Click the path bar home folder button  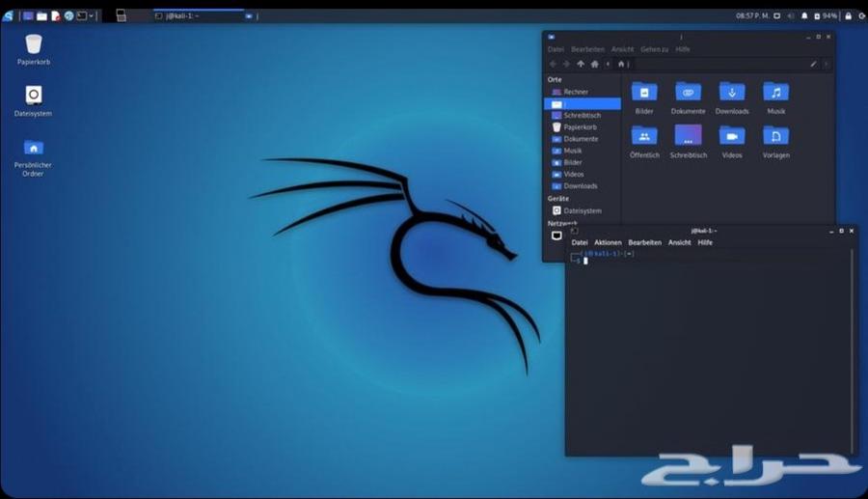click(x=623, y=65)
